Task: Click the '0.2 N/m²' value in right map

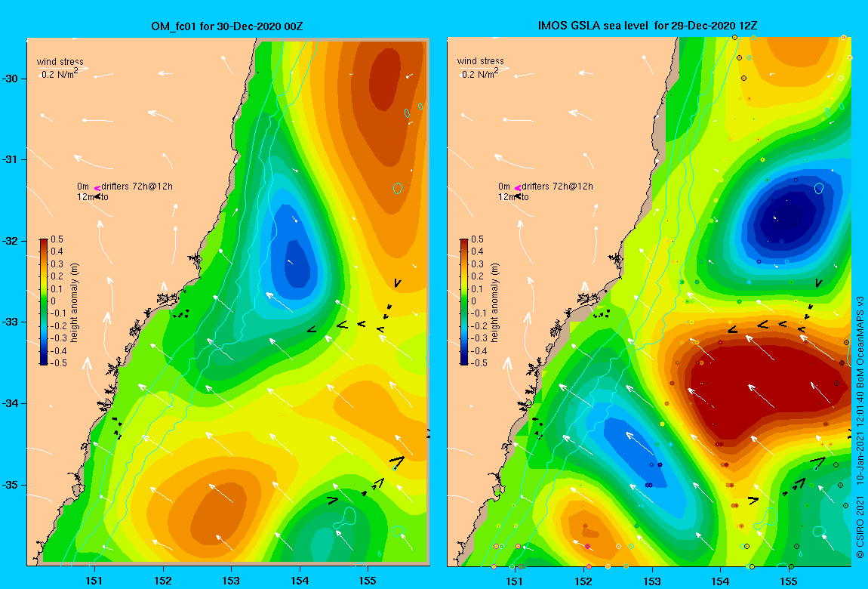Action: click(x=481, y=74)
